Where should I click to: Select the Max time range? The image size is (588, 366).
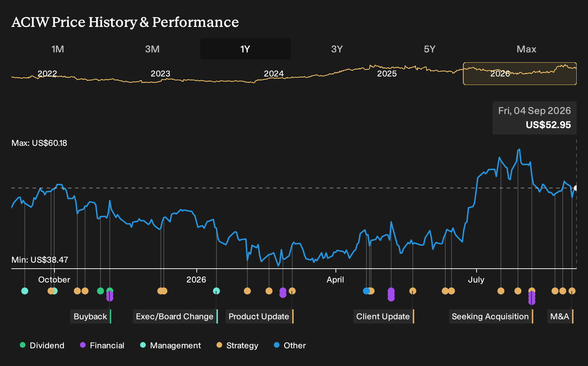coord(526,49)
